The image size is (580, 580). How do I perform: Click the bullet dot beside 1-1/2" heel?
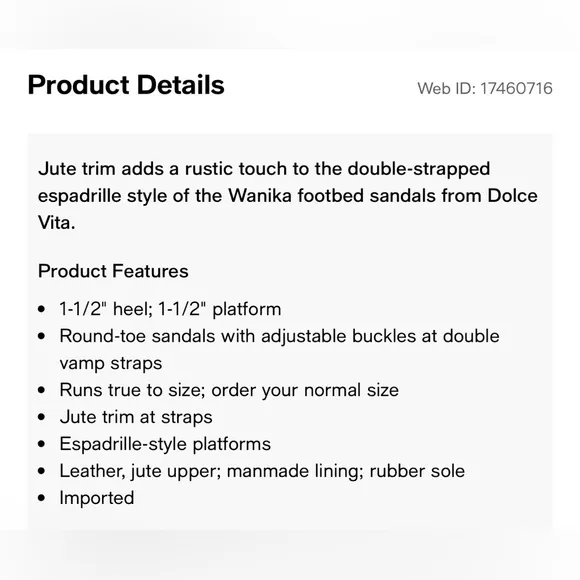click(x=41, y=309)
